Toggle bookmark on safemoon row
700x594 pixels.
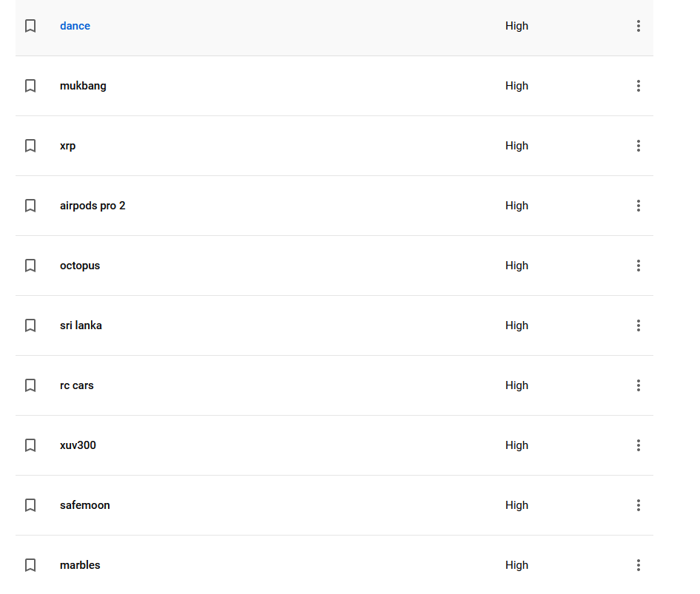pyautogui.click(x=30, y=505)
